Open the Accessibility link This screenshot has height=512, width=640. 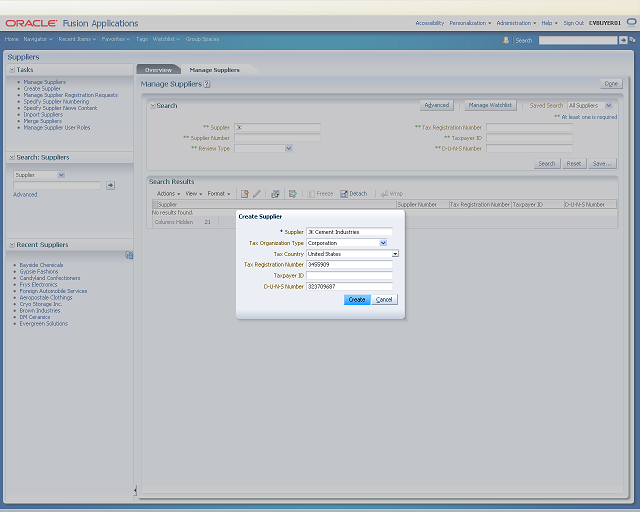coord(430,23)
